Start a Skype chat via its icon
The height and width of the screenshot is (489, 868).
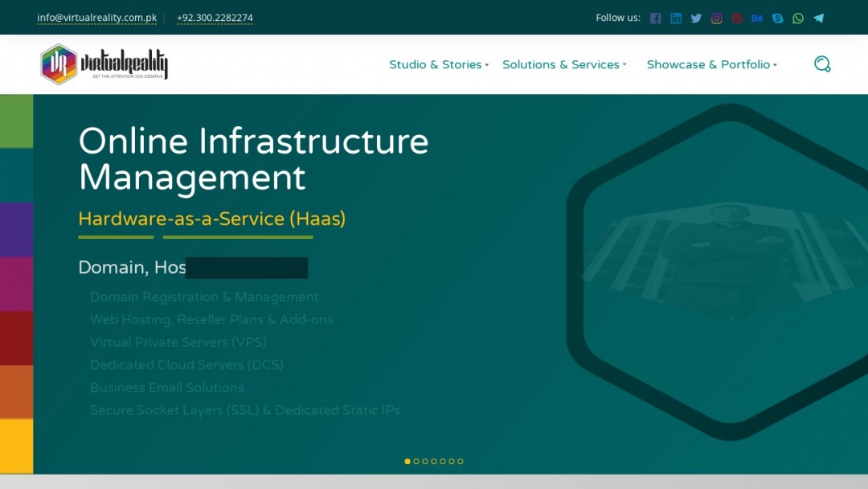(x=777, y=18)
